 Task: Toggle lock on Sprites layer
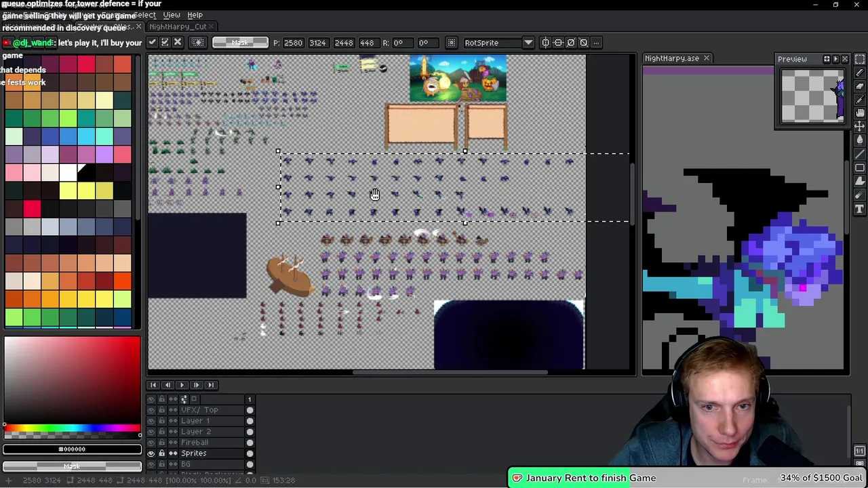(162, 453)
